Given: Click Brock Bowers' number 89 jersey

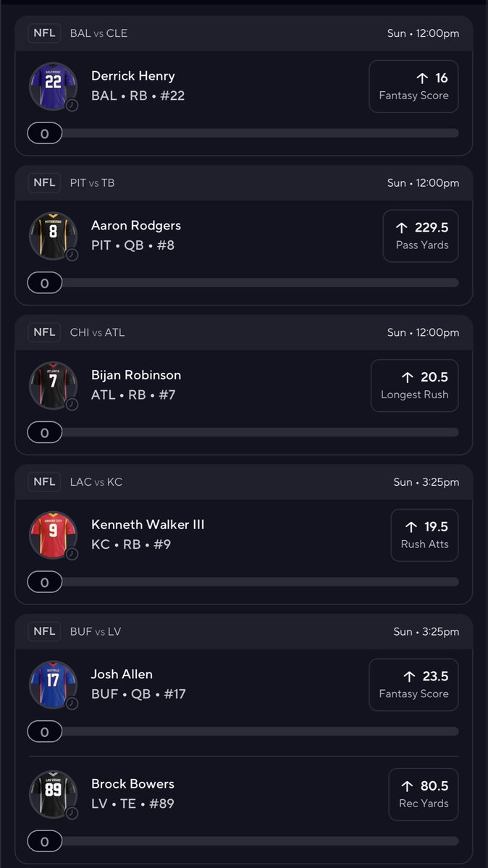Looking at the screenshot, I should [x=53, y=794].
